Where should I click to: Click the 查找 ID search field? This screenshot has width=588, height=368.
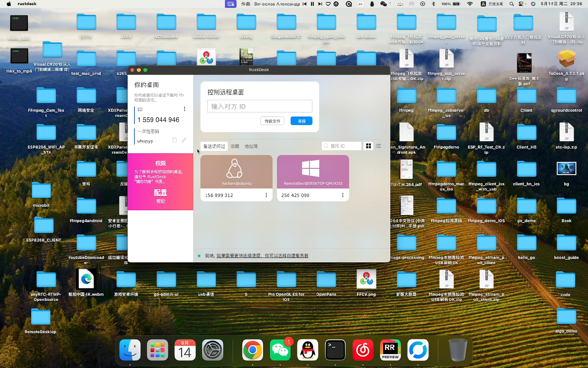click(342, 146)
